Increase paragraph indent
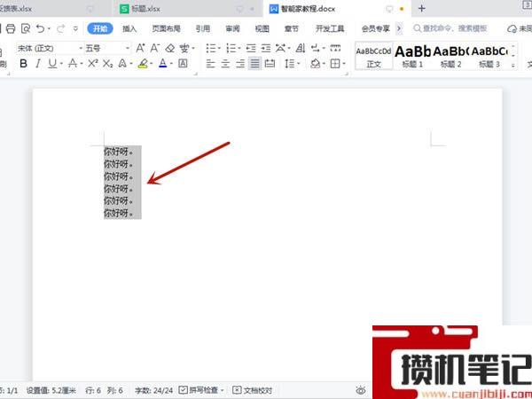 point(266,49)
